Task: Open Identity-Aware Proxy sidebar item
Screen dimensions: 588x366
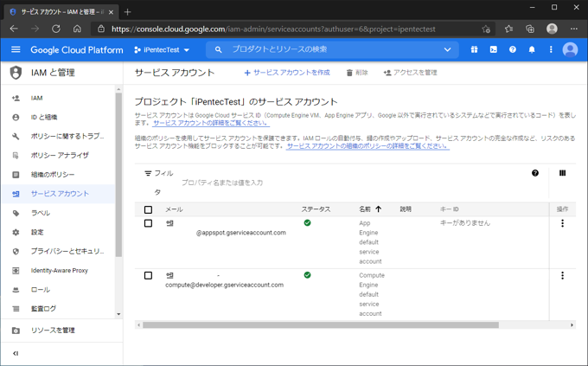Action: 58,270
